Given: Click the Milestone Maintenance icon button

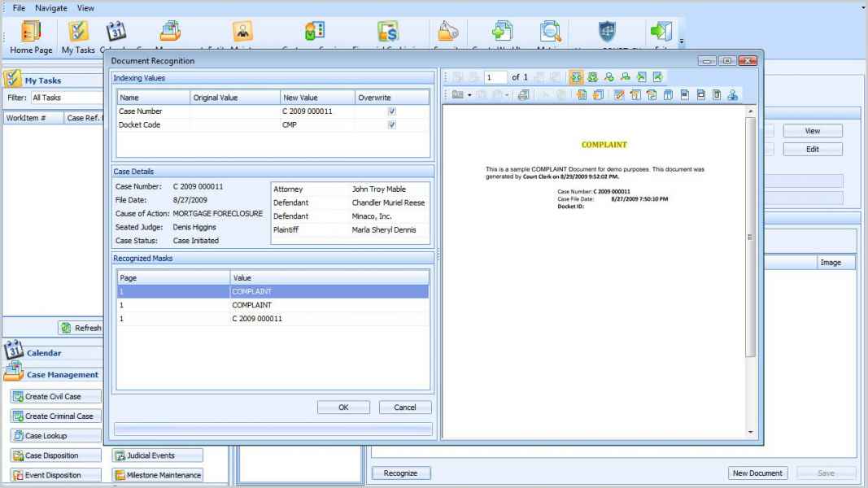Looking at the screenshot, I should coord(157,475).
